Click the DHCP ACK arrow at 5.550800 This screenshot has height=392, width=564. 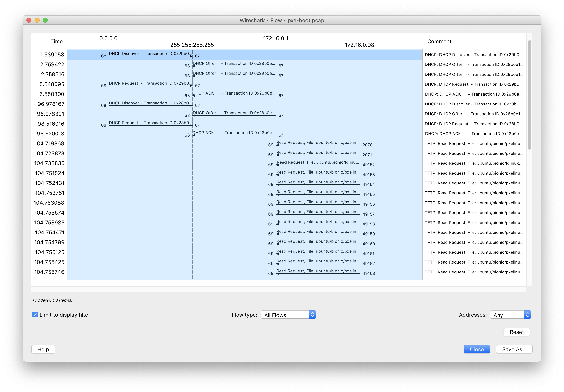point(234,94)
